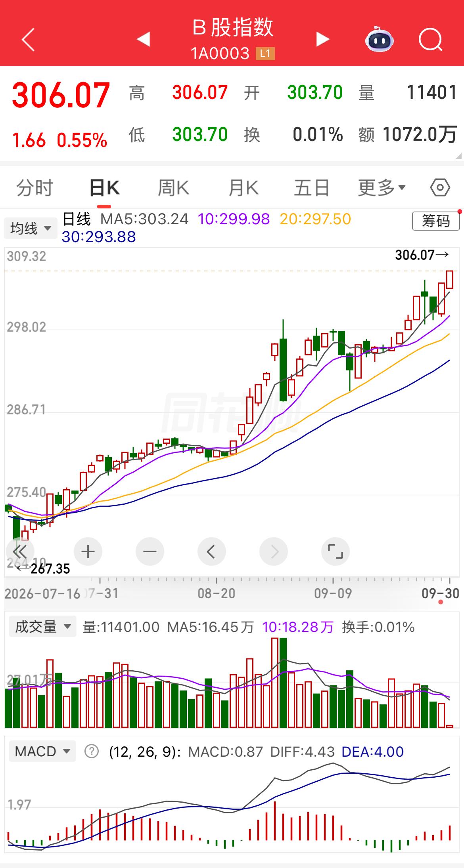The width and height of the screenshot is (464, 868).
Task: Move chart left with chevron button
Action: click(211, 551)
